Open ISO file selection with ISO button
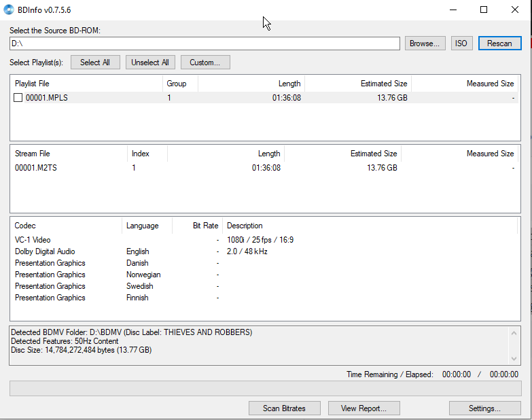Viewport: 532px width, 420px height. coord(461,43)
